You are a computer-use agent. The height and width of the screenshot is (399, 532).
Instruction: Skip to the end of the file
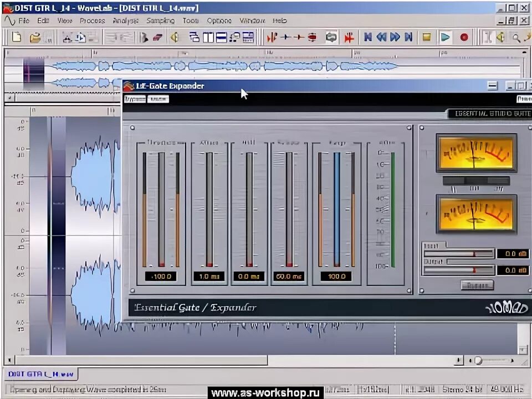(408, 37)
